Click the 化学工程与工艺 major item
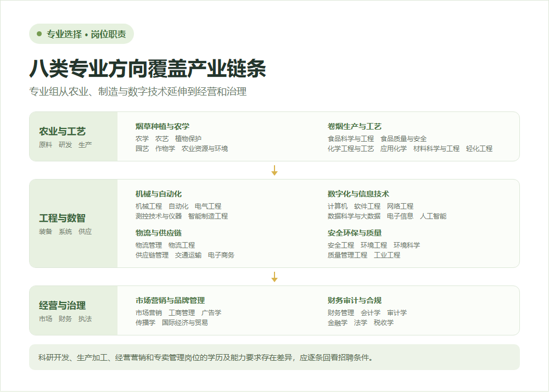Viewport: 549px width, 392px height. point(351,149)
